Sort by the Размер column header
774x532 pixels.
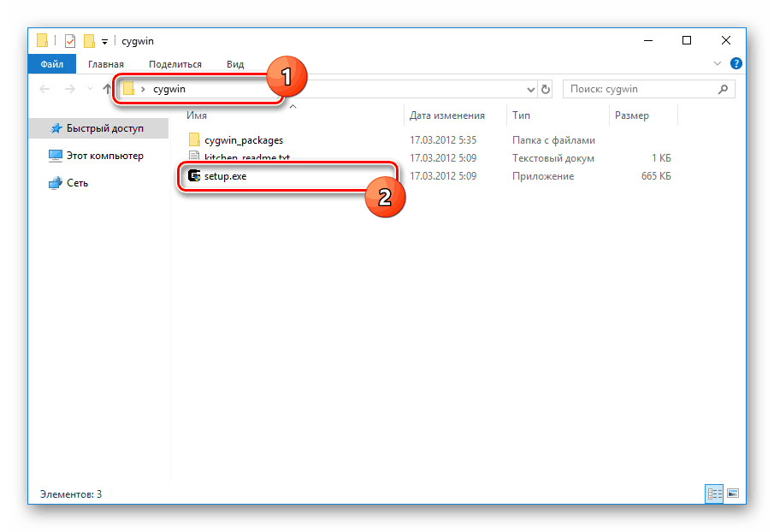[x=631, y=115]
